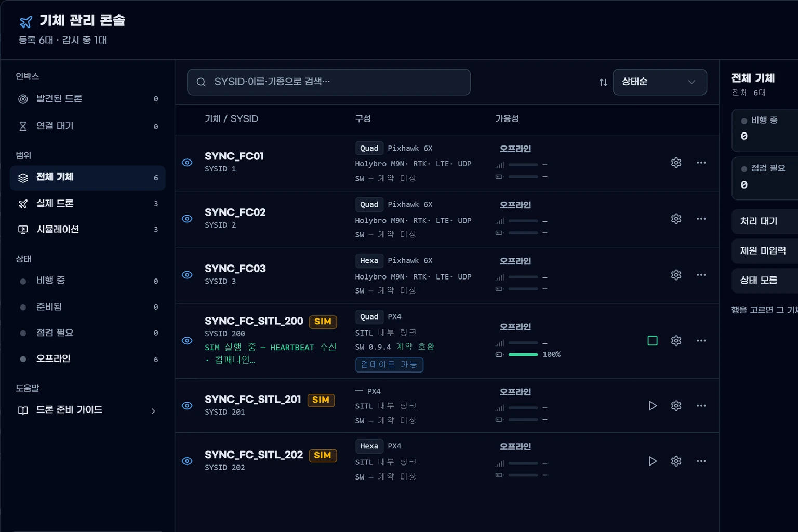
Task: Toggle monitoring eye for SYNC_FC02
Action: click(x=187, y=219)
